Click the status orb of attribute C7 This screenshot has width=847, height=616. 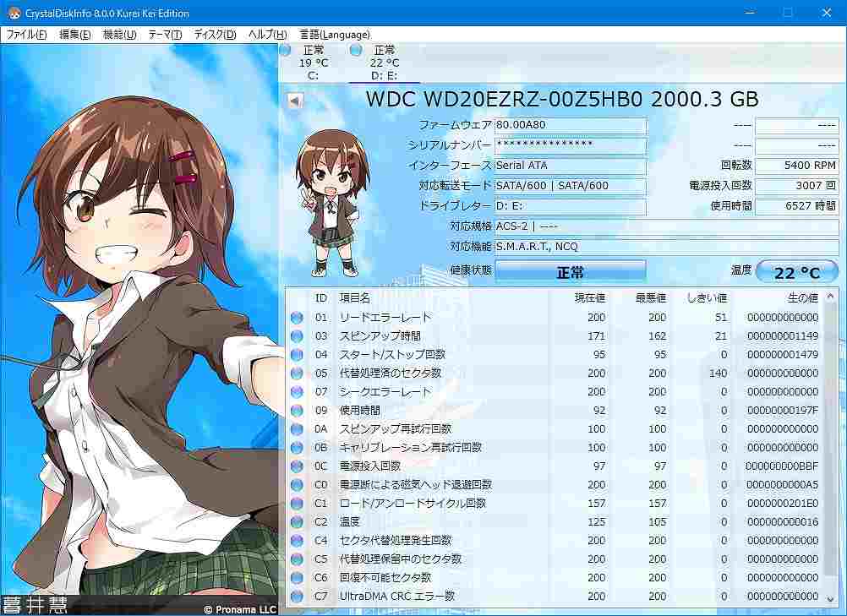click(x=297, y=597)
